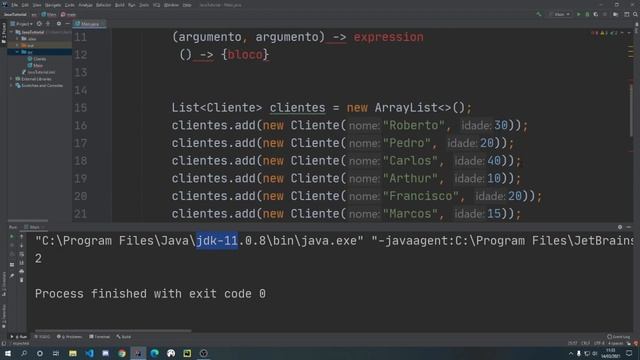Open the Build tool tab
The image size is (640, 360).
124,337
